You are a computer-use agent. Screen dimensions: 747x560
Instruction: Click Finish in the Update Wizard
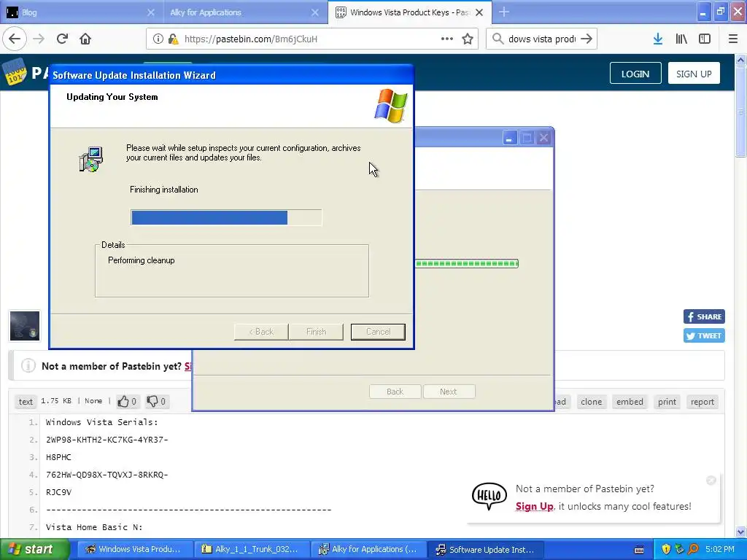pos(316,332)
